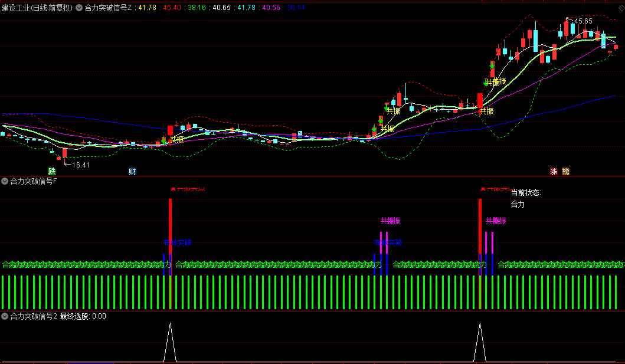Click the first spike in 合力突破信号2 panel
This screenshot has height=364, width=625.
170,343
